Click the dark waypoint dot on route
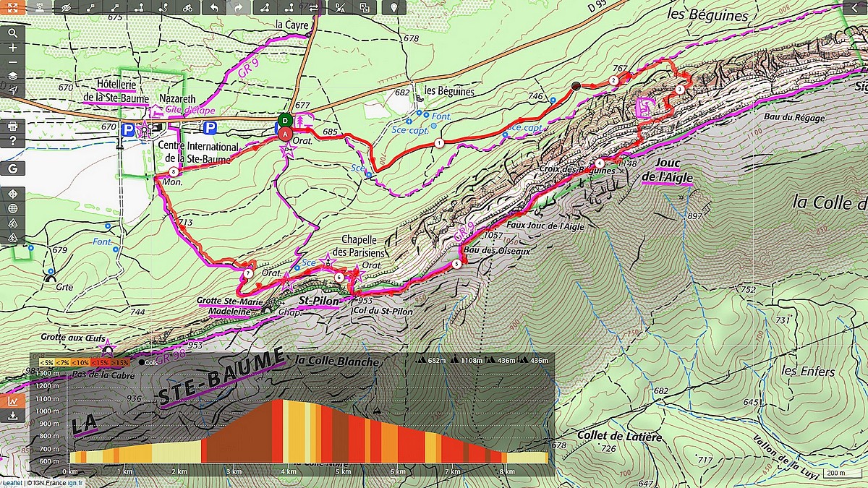The width and height of the screenshot is (868, 488). (x=576, y=86)
